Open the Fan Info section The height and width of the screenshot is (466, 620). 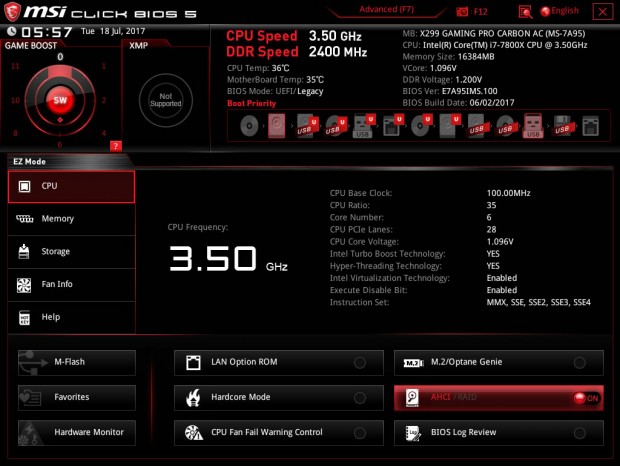(x=71, y=285)
